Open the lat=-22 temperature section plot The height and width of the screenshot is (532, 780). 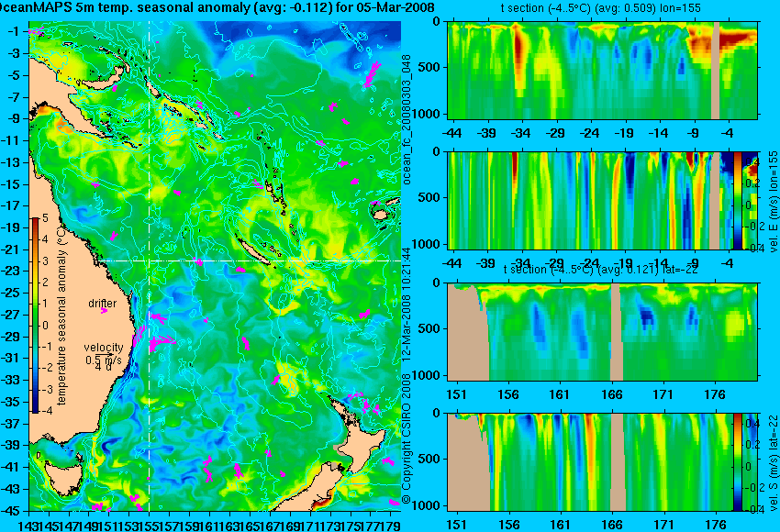(x=602, y=332)
